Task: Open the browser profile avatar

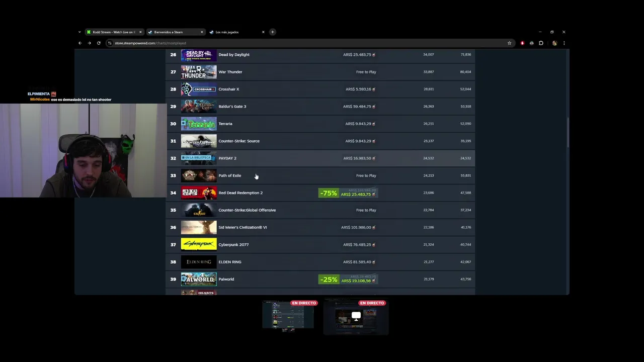Action: point(554,43)
